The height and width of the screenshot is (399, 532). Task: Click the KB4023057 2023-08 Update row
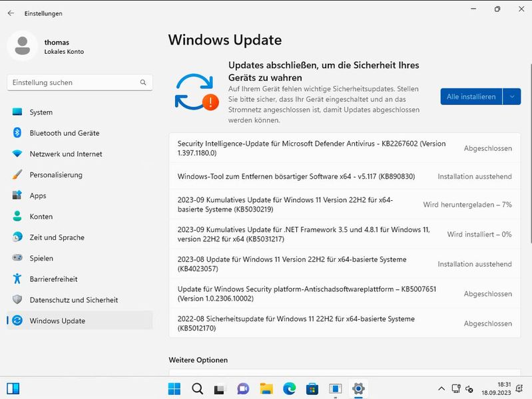(345, 264)
